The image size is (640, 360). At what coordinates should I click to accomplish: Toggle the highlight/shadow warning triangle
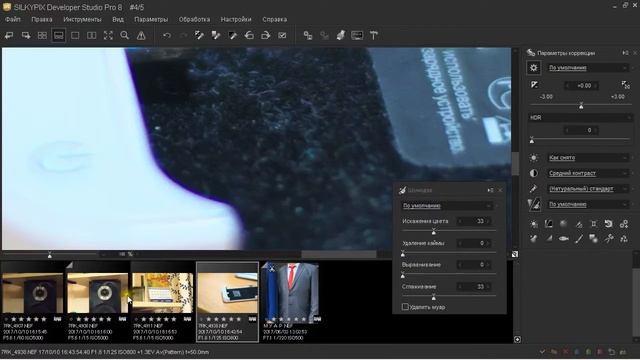141,36
